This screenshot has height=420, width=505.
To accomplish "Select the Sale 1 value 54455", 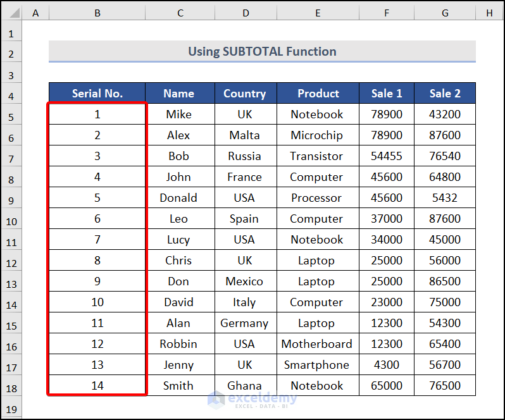I will [x=386, y=156].
